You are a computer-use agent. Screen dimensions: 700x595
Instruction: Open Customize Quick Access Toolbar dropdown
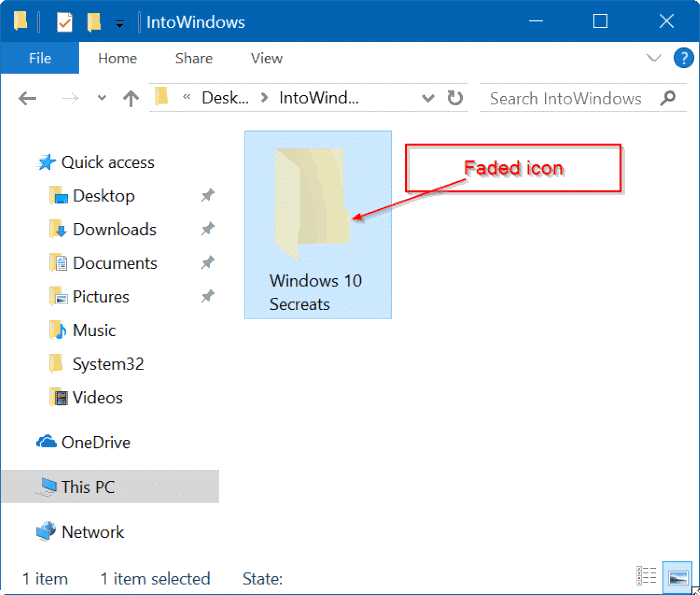coord(120,23)
